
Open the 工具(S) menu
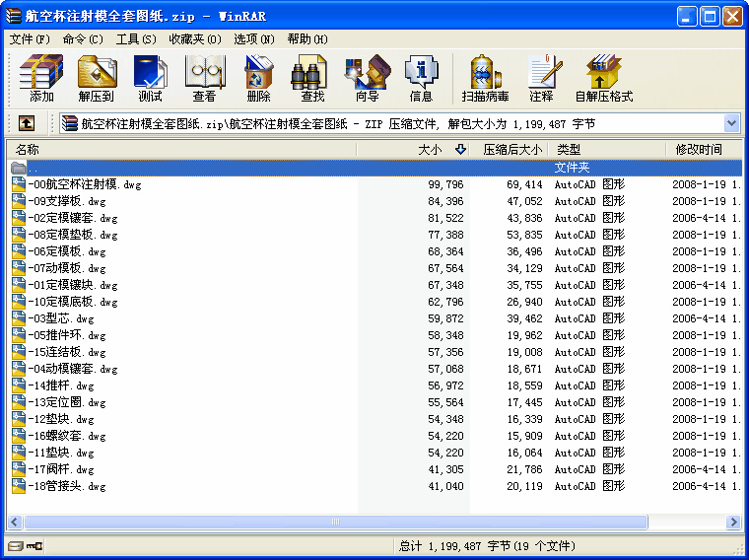tap(136, 39)
